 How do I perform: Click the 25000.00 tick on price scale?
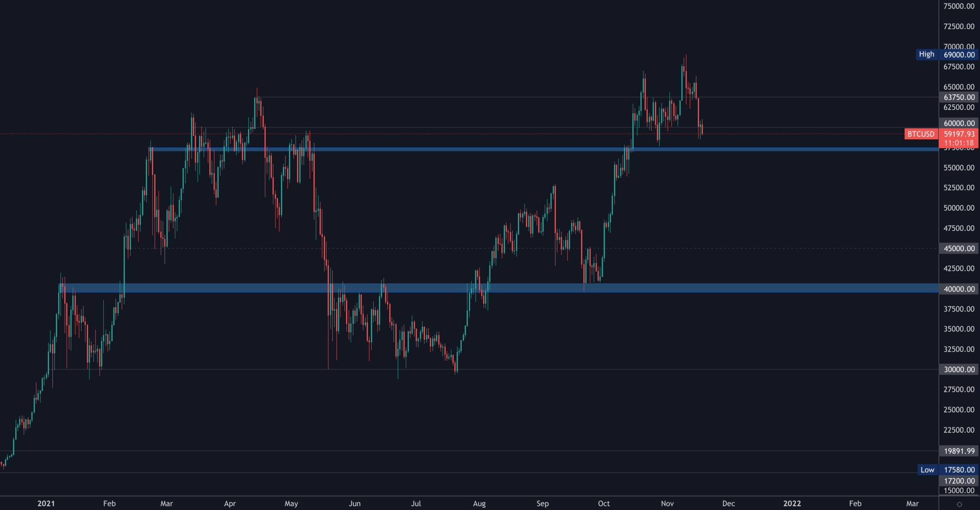tap(959, 410)
